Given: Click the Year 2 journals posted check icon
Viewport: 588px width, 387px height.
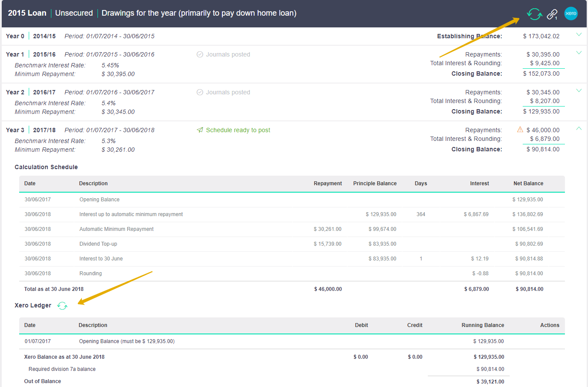Looking at the screenshot, I should point(200,93).
